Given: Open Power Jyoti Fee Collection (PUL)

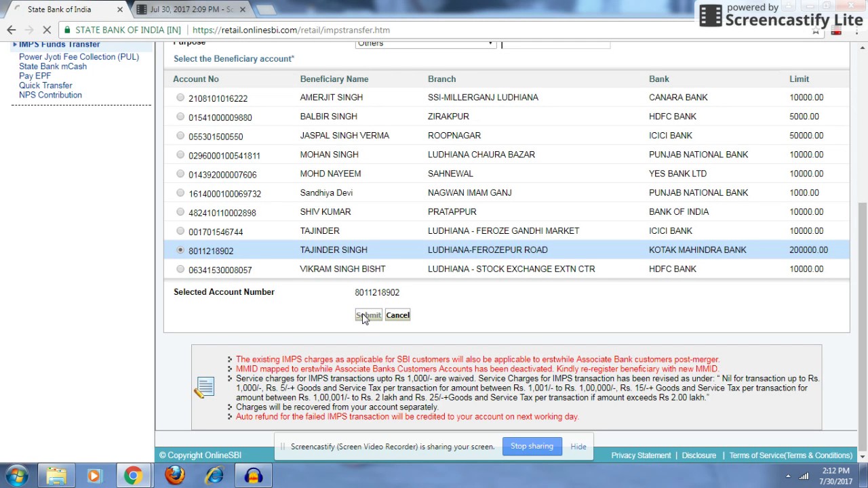Looking at the screenshot, I should [79, 57].
